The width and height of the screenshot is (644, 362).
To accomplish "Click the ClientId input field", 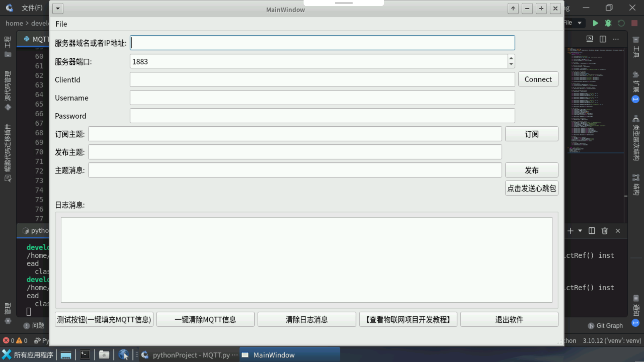I will tap(322, 80).
